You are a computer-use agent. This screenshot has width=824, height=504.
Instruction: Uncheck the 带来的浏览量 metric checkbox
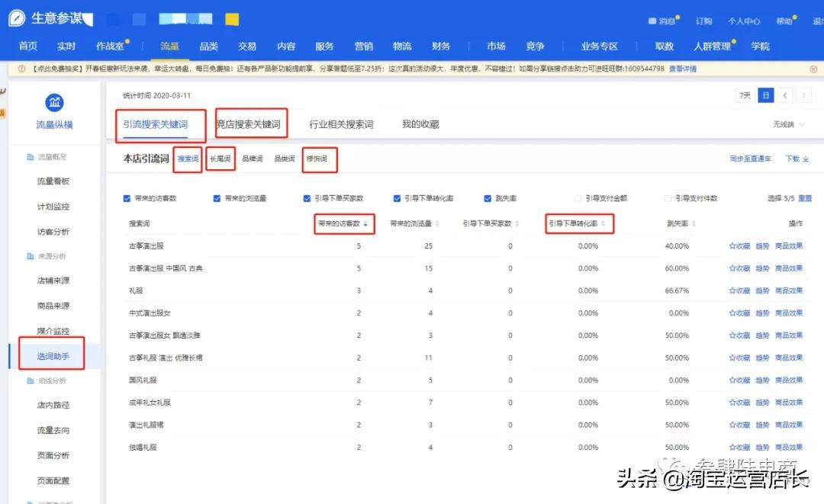(x=217, y=197)
